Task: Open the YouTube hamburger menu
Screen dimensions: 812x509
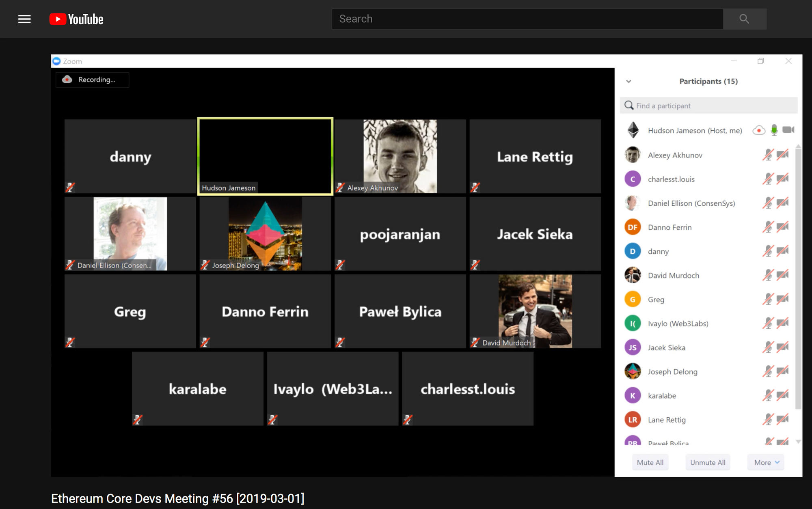Action: [24, 19]
